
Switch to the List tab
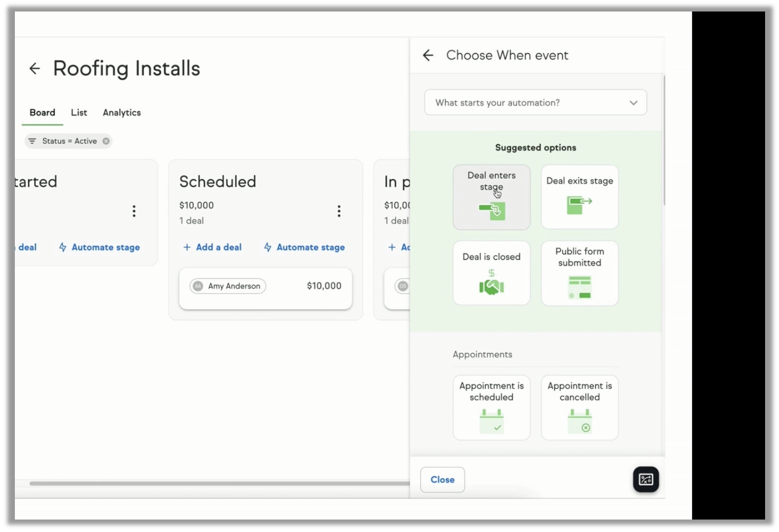(x=79, y=113)
